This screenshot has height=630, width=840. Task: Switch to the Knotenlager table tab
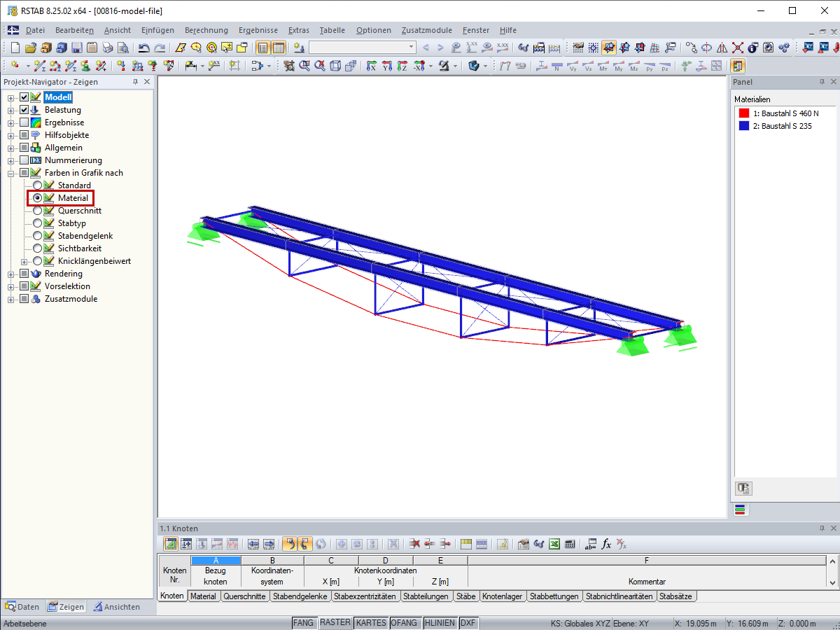(503, 596)
